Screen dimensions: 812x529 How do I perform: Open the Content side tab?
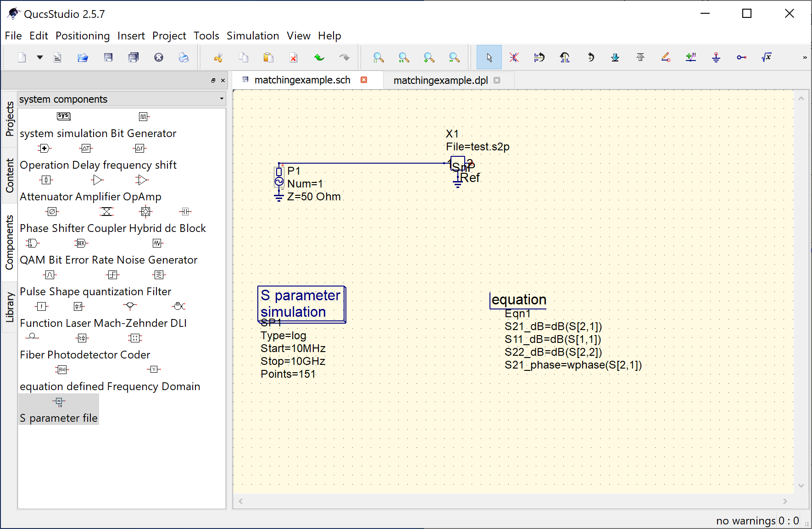tap(10, 176)
